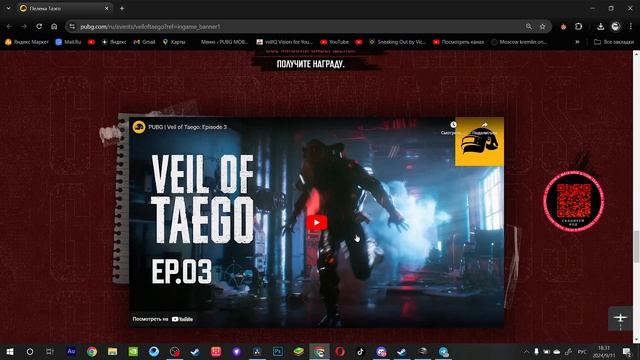Screen dimensions: 640x360
Task: Go forward using the browser forward arrow
Action: (x=24, y=27)
